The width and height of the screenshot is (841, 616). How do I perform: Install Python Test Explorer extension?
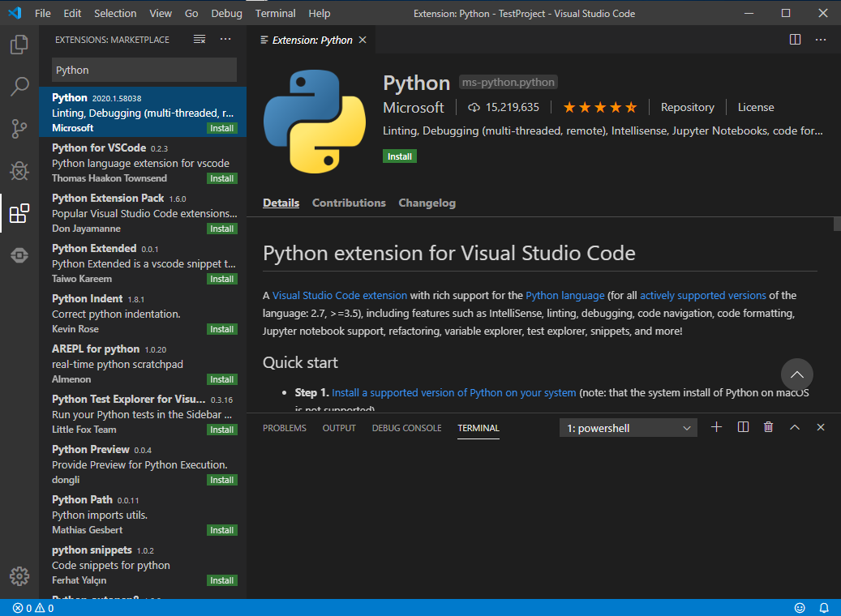click(x=221, y=430)
